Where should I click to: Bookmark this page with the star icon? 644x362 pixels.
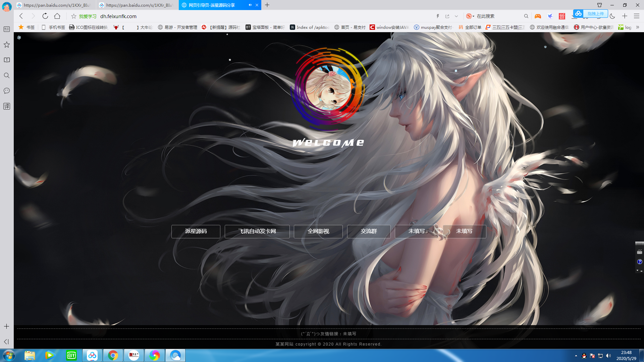coord(74,16)
